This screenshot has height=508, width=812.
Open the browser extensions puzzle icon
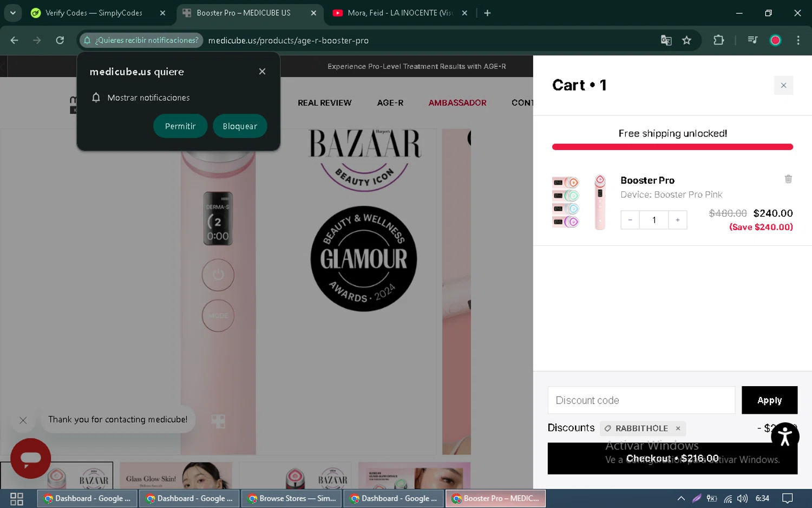click(719, 40)
